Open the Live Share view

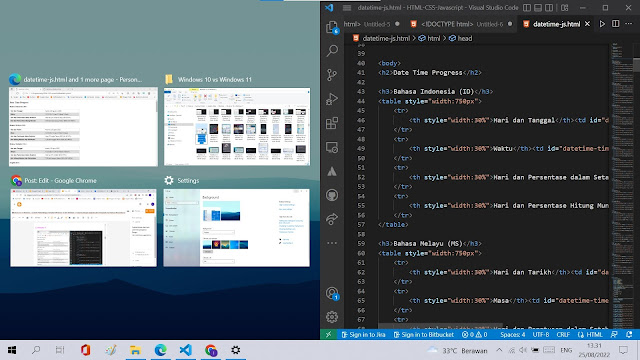[x=332, y=219]
